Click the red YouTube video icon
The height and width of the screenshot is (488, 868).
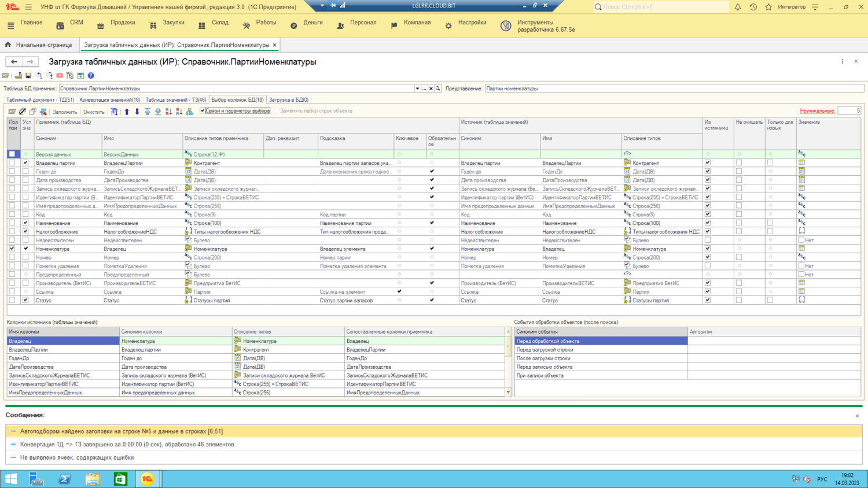[x=60, y=76]
